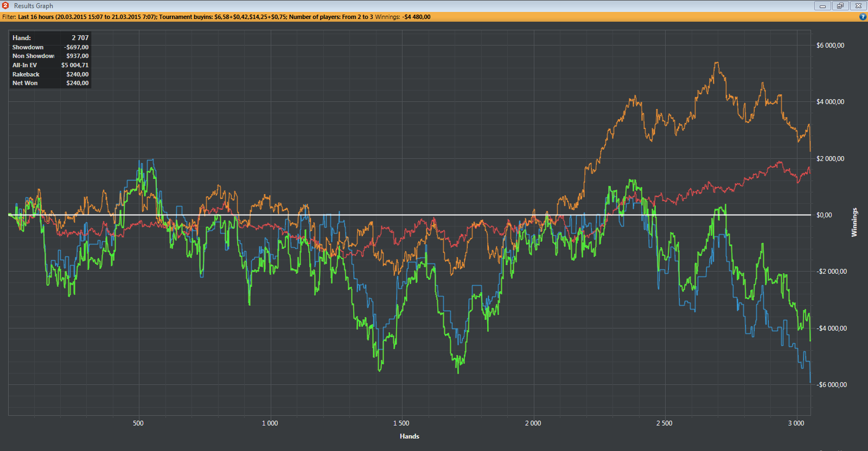
Task: Click the Number of players filter text
Action: point(331,17)
